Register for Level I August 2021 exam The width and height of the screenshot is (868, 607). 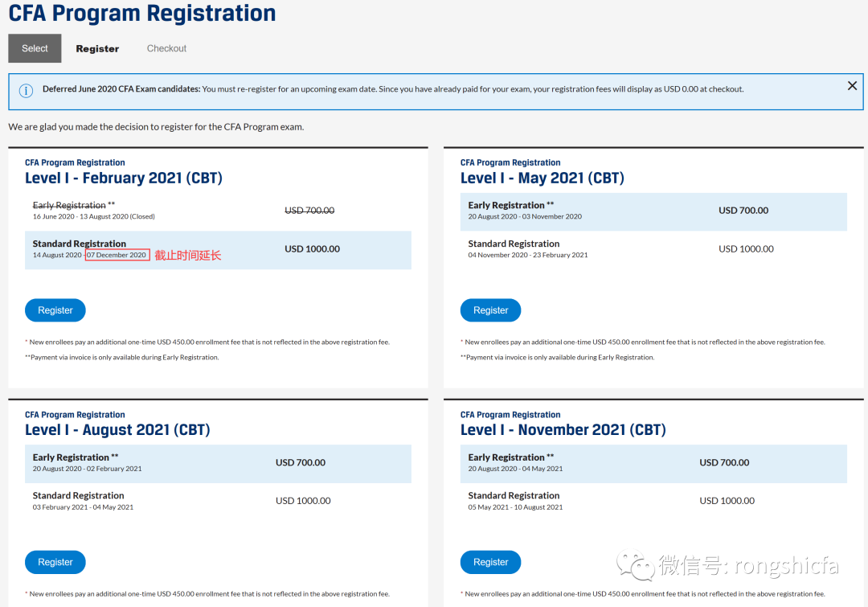tap(55, 562)
